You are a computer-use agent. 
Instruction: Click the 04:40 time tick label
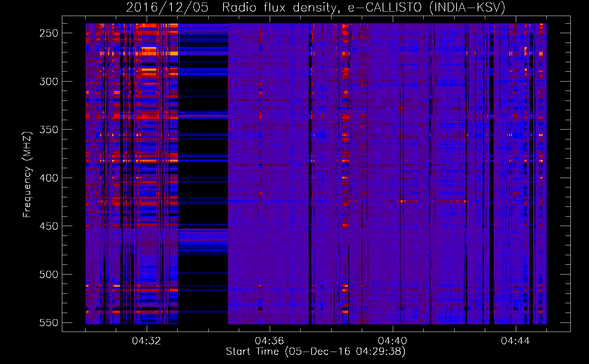point(392,341)
